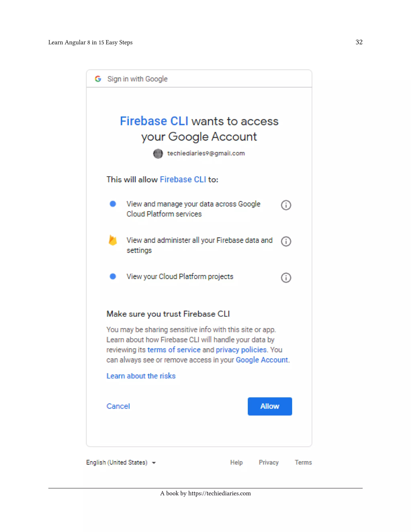The width and height of the screenshot is (411, 532).
Task: Click the Firebase flame icon
Action: [x=113, y=240]
